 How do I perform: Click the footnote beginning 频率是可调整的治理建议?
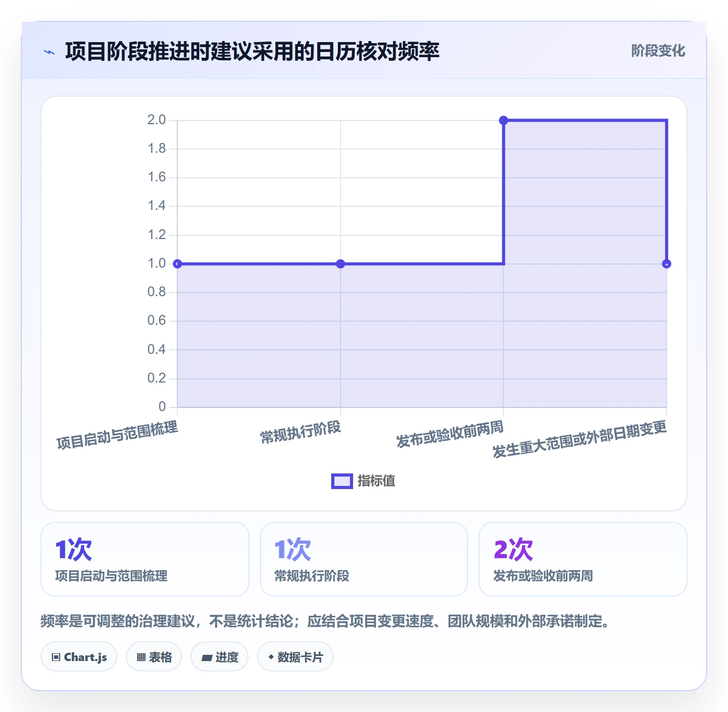click(327, 621)
